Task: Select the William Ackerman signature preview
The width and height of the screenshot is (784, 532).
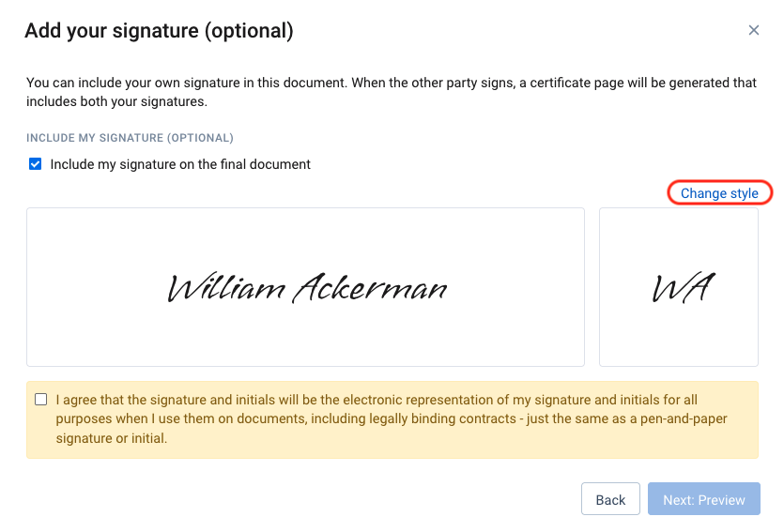Action: [x=305, y=287]
